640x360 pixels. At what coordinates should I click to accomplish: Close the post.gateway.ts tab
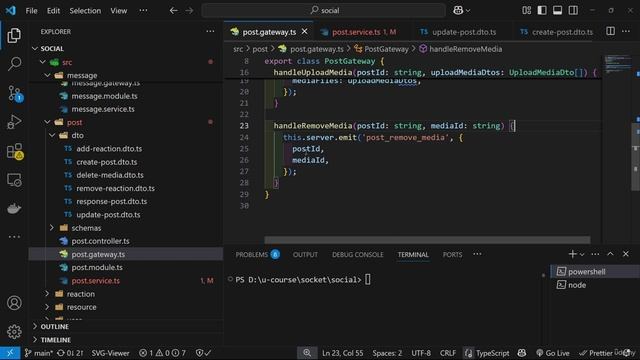304,31
